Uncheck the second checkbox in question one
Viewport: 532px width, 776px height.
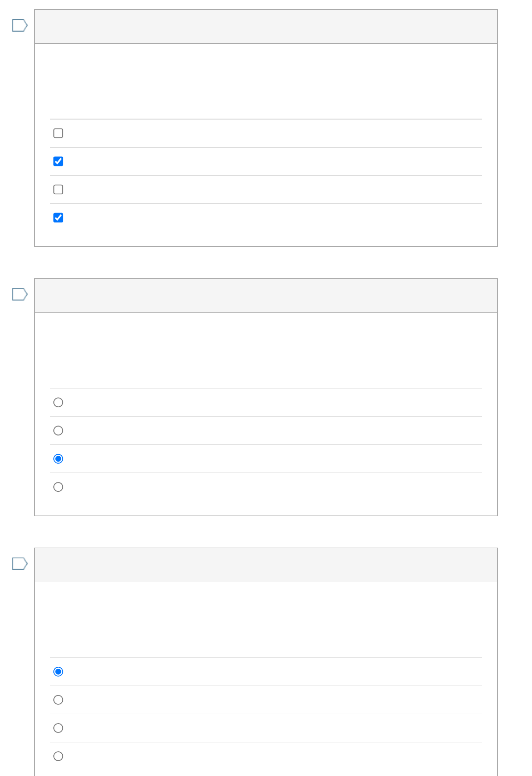tap(58, 161)
